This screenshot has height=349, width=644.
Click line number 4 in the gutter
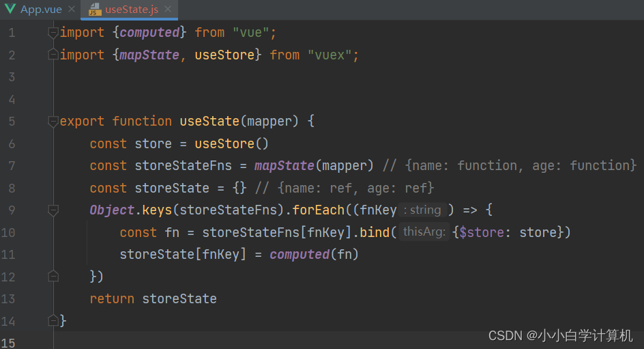pyautogui.click(x=12, y=100)
